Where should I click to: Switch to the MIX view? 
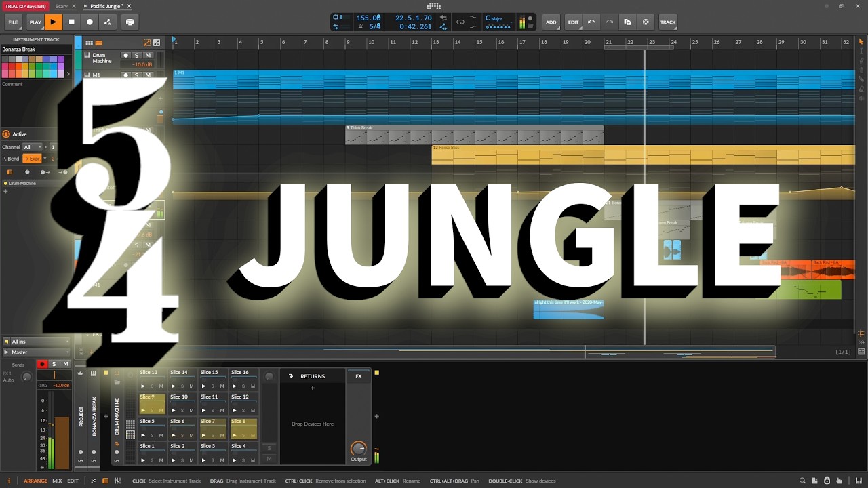pyautogui.click(x=57, y=481)
